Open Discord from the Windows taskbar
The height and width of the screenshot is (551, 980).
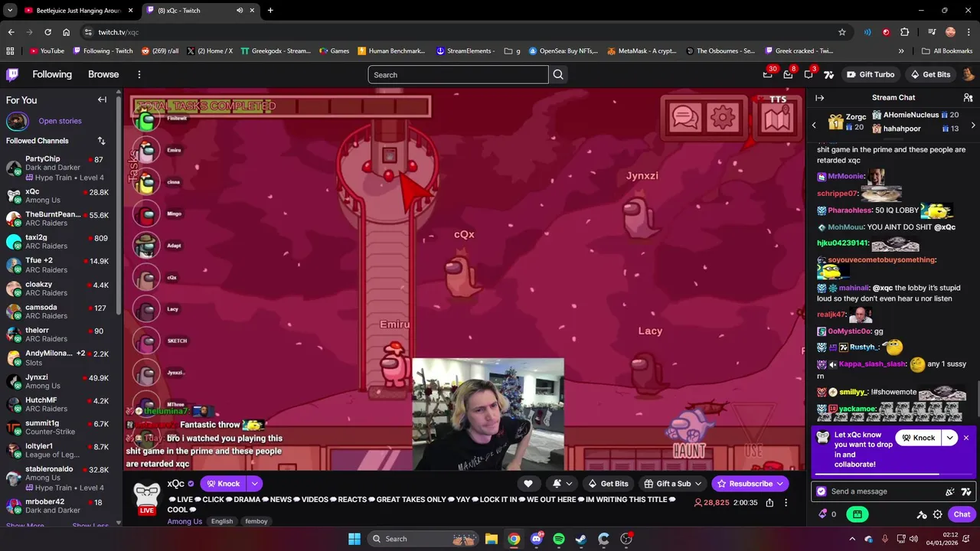[537, 539]
